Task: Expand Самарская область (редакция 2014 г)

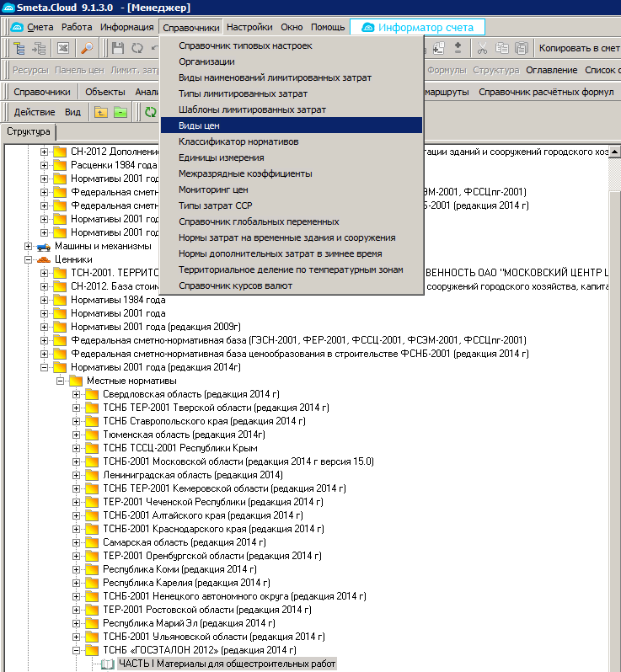Action: coord(76,542)
